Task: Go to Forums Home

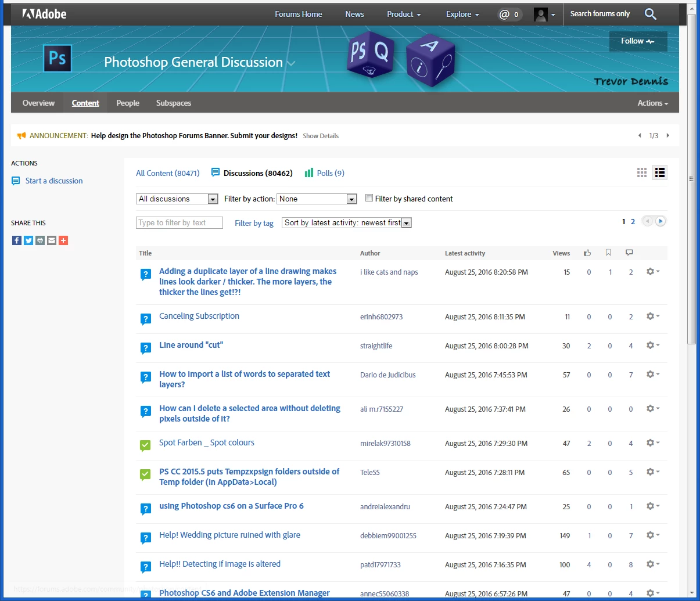Action: pyautogui.click(x=299, y=14)
